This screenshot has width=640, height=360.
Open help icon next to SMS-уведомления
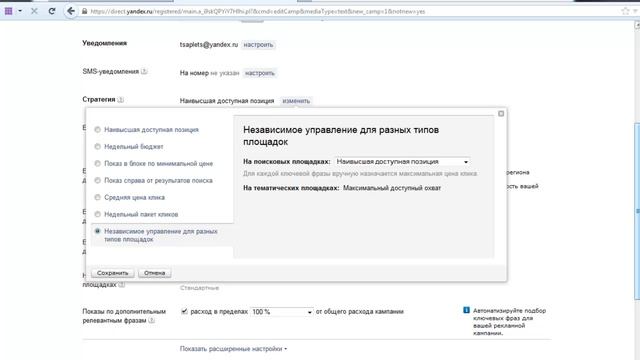point(144,71)
